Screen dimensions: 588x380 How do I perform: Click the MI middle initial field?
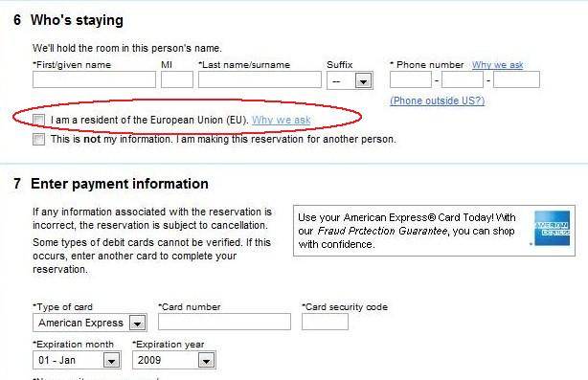coord(177,79)
